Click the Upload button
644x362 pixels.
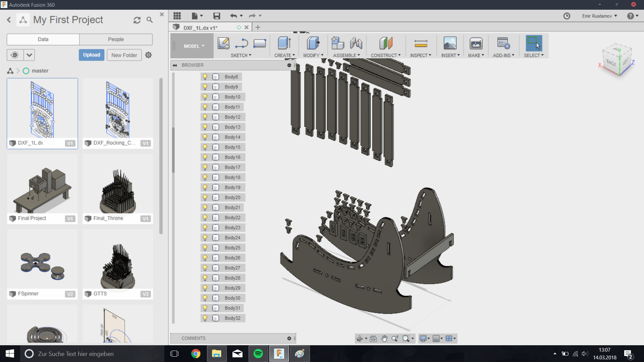pos(92,55)
